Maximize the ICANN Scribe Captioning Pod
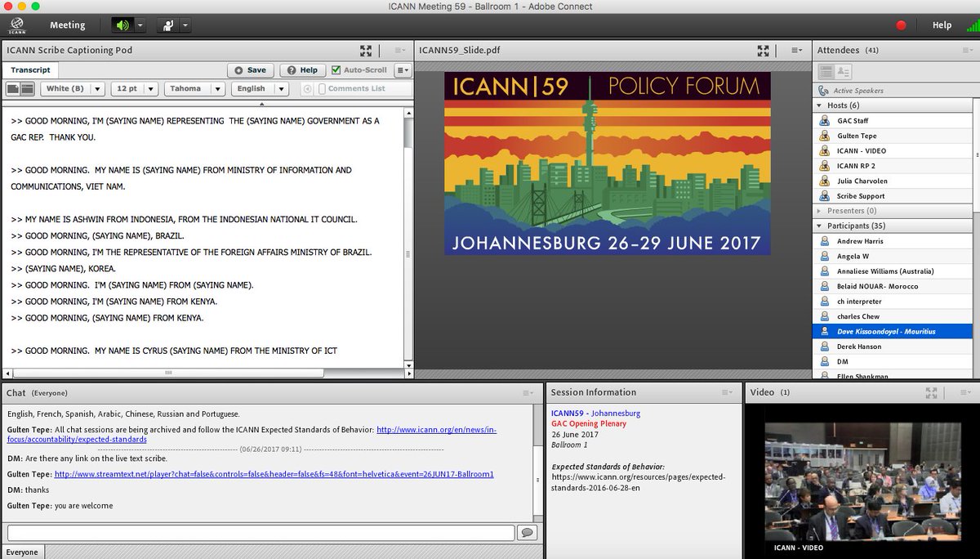This screenshot has height=559, width=980. pyautogui.click(x=366, y=50)
